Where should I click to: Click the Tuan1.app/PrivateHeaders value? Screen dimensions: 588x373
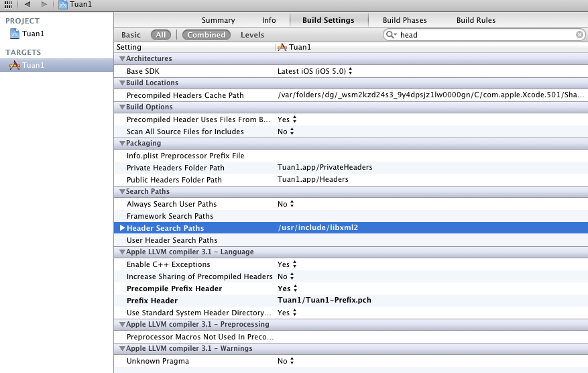pos(325,167)
